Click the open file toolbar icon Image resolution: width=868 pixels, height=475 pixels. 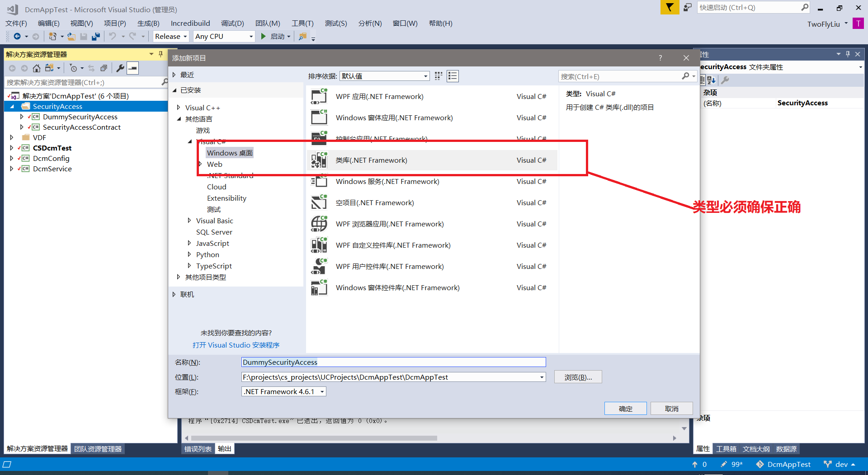tap(71, 37)
